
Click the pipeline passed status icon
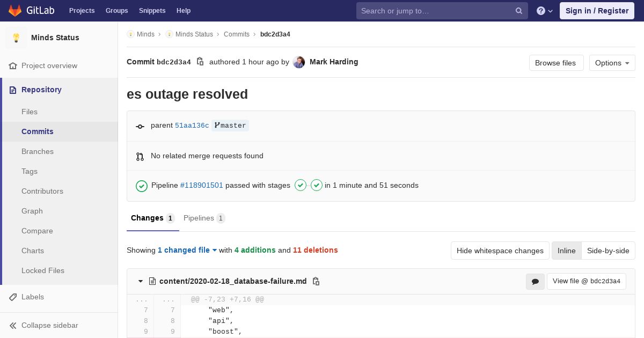pyautogui.click(x=142, y=186)
